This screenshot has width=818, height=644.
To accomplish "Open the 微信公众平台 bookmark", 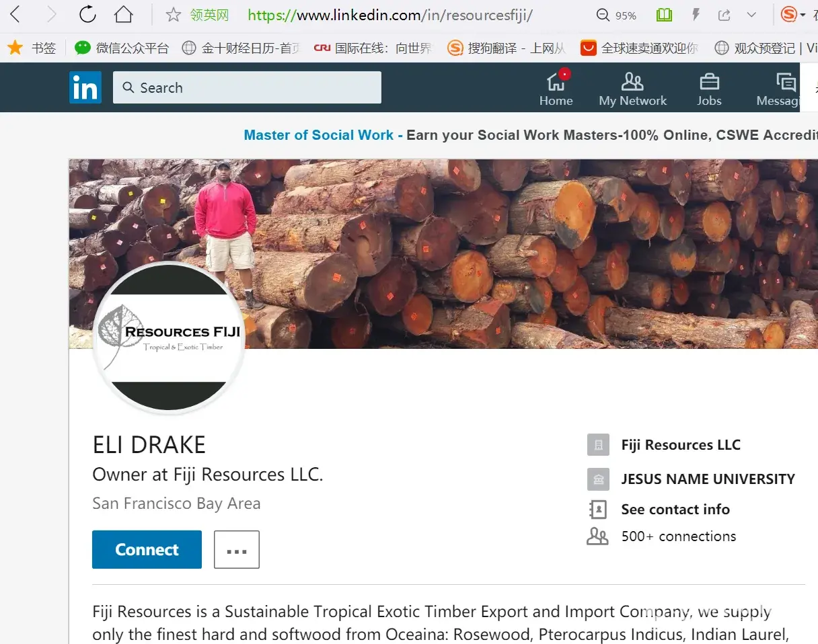I will 122,48.
